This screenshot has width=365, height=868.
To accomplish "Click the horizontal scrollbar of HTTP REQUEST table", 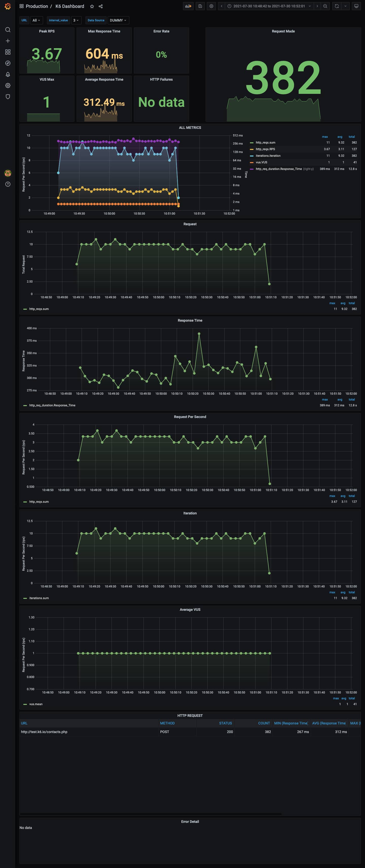I will point(151,814).
